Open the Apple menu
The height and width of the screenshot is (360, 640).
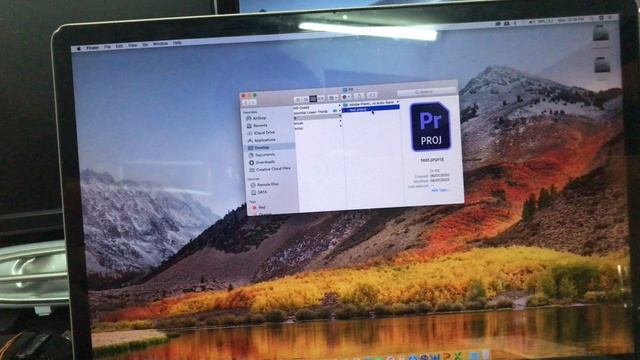pyautogui.click(x=79, y=49)
